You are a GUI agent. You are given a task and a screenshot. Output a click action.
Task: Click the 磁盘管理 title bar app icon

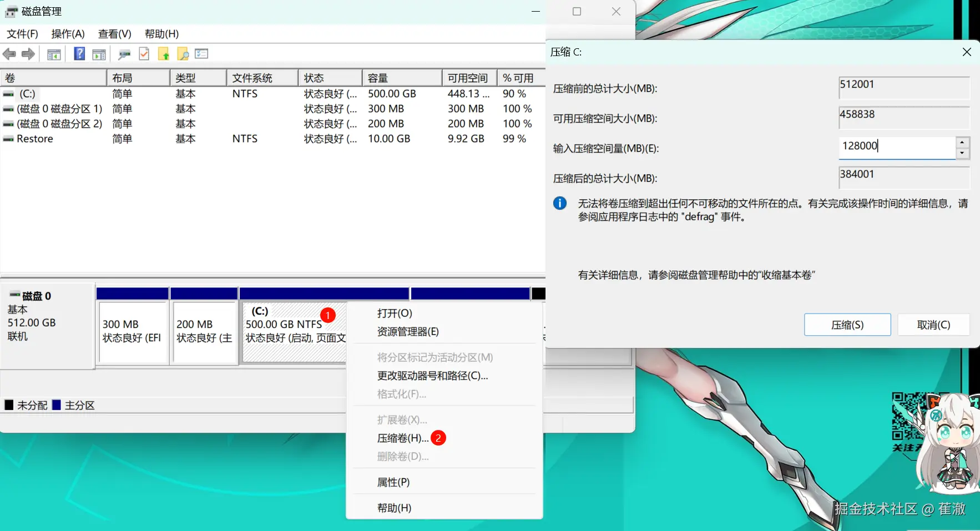click(11, 12)
